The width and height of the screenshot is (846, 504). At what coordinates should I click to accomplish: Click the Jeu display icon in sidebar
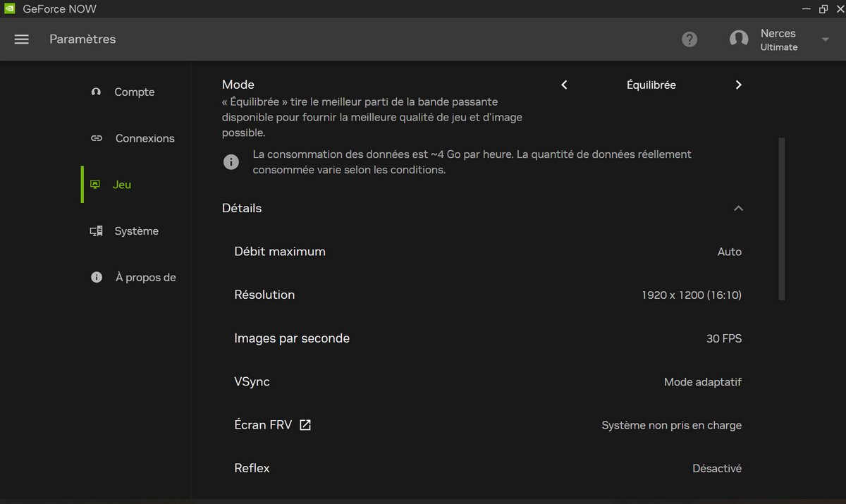pos(94,184)
